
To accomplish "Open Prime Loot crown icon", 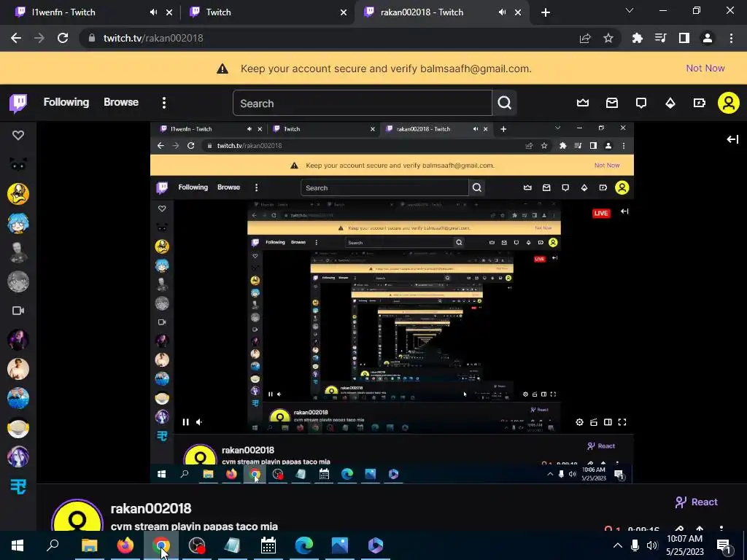I will point(583,103).
